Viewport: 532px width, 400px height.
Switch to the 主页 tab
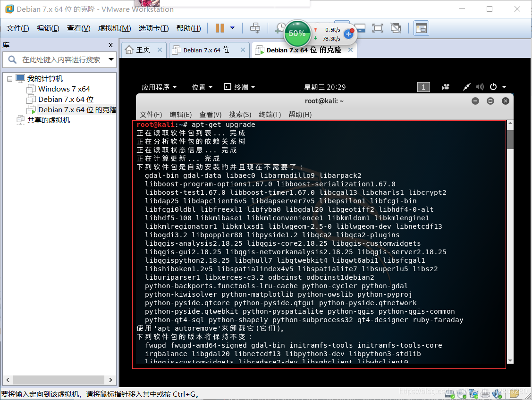point(143,50)
